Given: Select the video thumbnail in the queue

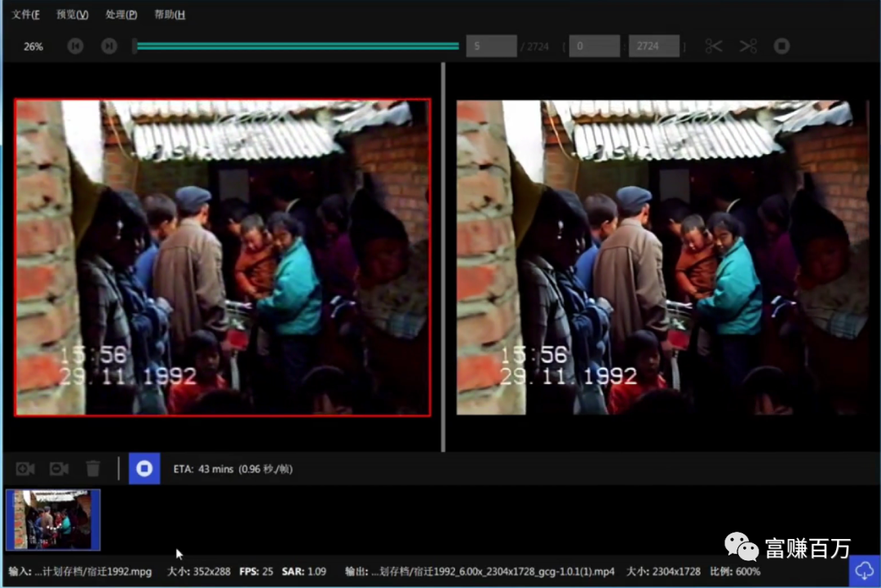Looking at the screenshot, I should click(53, 519).
